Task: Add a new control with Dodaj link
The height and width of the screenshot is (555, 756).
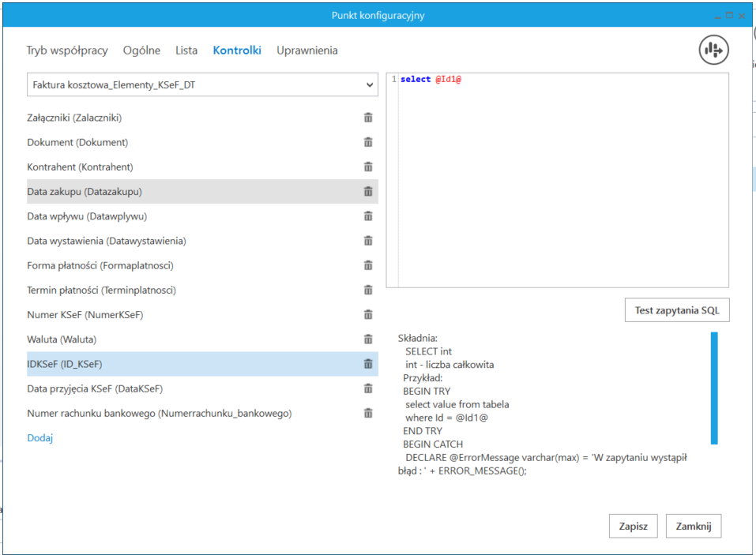Action: click(x=39, y=437)
